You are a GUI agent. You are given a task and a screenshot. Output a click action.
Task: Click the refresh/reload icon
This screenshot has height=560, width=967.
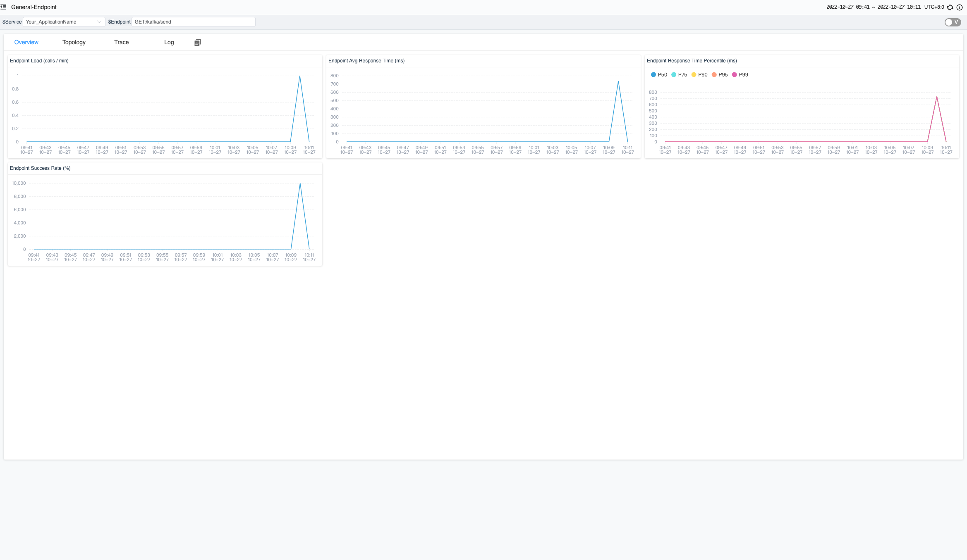[x=950, y=7]
